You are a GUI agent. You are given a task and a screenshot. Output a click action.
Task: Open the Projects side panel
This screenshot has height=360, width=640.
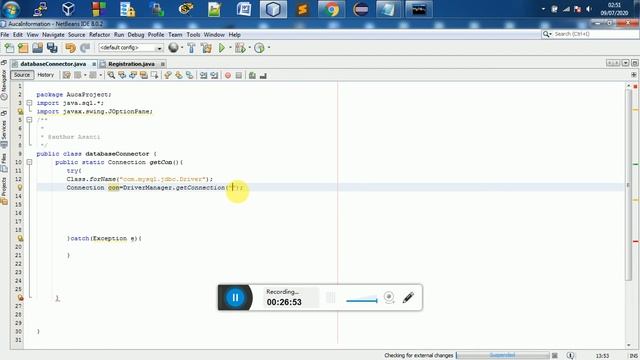click(4, 191)
